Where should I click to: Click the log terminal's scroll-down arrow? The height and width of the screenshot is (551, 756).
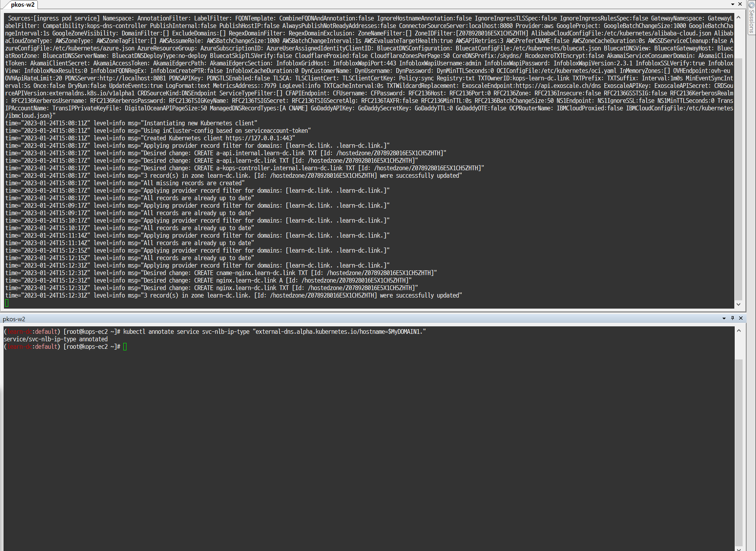coord(738,304)
